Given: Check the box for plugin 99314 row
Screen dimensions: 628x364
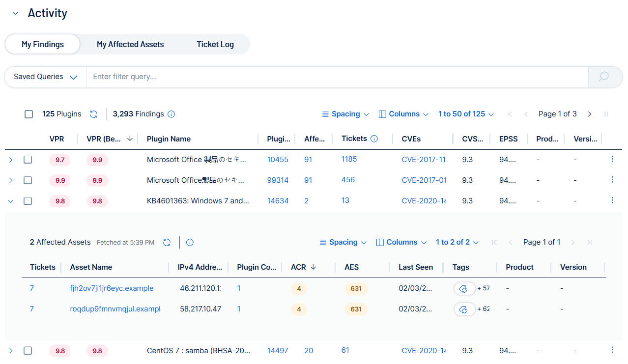Looking at the screenshot, I should click(x=28, y=180).
